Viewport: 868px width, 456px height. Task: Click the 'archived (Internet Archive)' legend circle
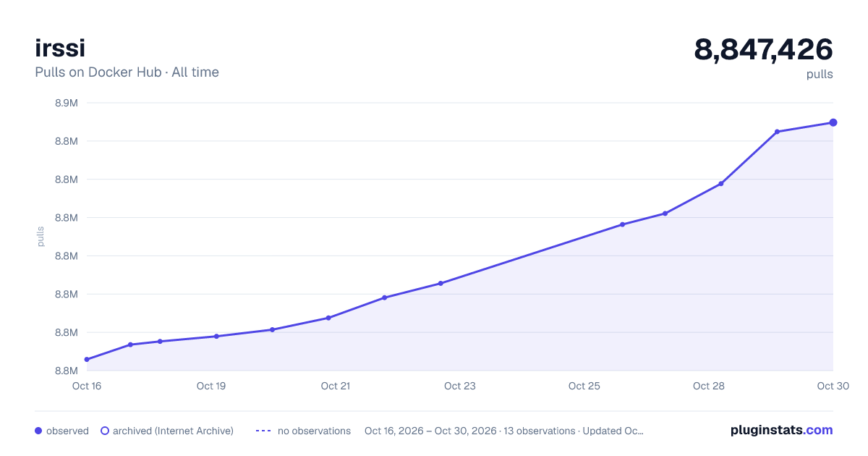click(x=105, y=431)
